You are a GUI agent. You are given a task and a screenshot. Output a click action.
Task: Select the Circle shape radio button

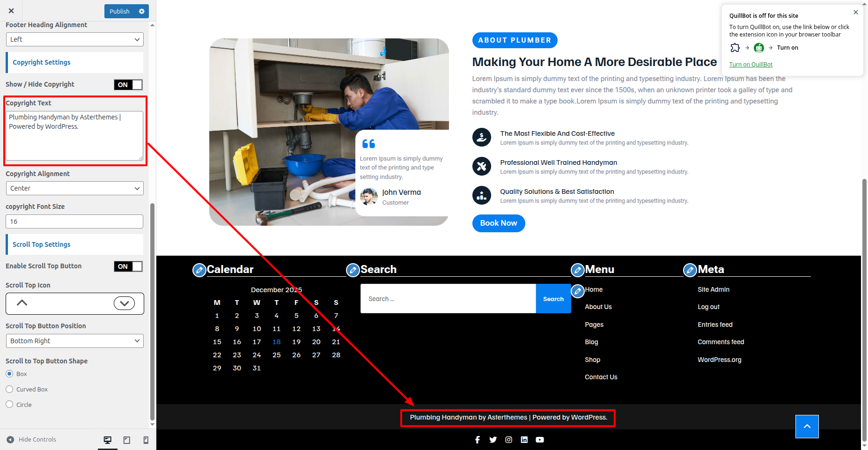pos(9,405)
